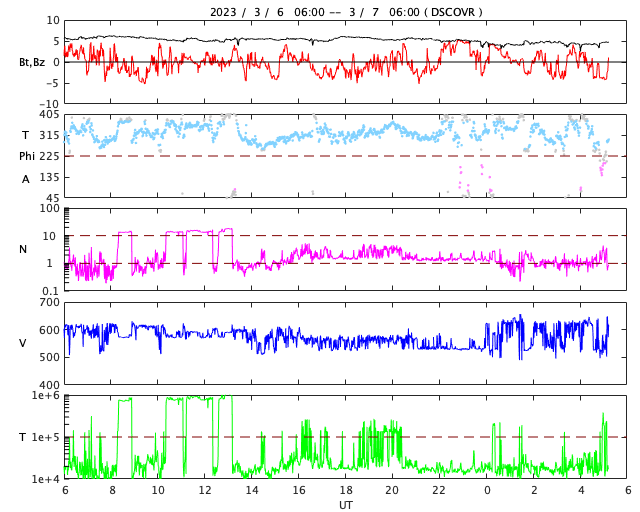The height and width of the screenshot is (512, 640).
Task: Click the UT x-axis title
Action: 346,505
